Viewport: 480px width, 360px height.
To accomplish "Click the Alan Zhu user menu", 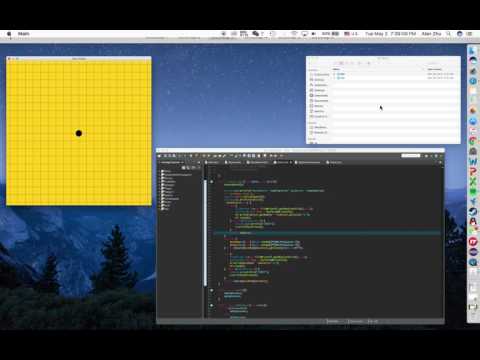I will click(x=431, y=34).
